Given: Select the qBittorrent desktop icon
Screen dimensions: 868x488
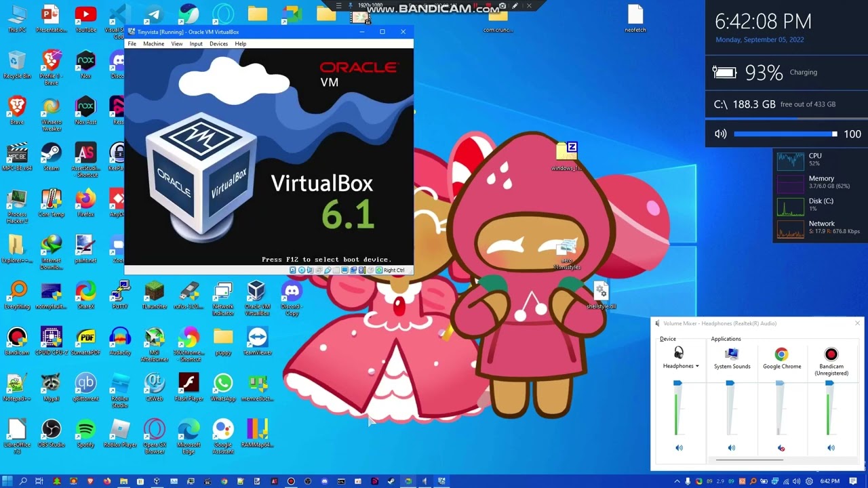Looking at the screenshot, I should point(85,386).
